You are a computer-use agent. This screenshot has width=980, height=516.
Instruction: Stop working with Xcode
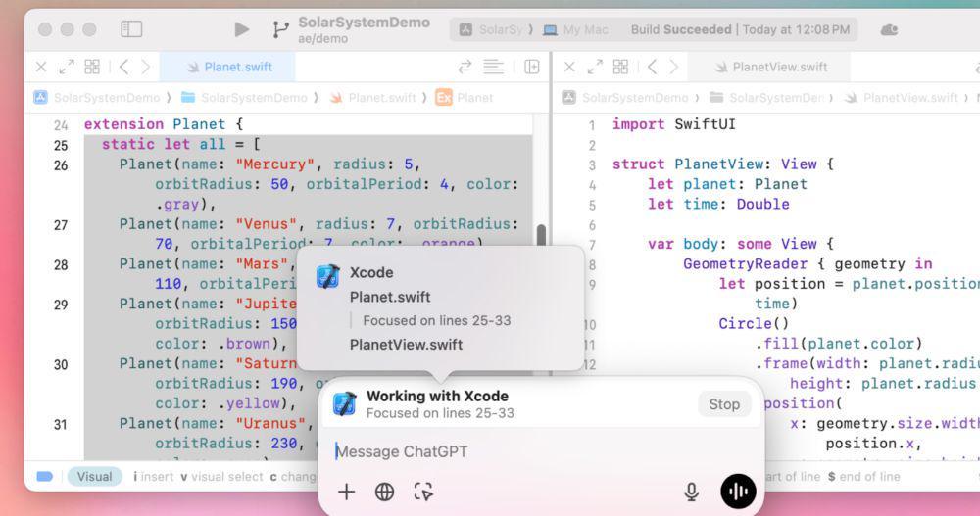tap(724, 404)
